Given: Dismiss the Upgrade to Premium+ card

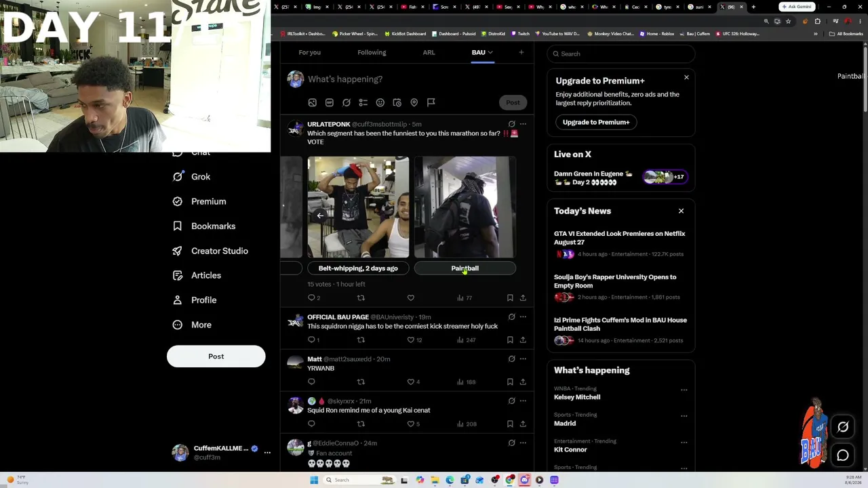Looking at the screenshot, I should [686, 77].
